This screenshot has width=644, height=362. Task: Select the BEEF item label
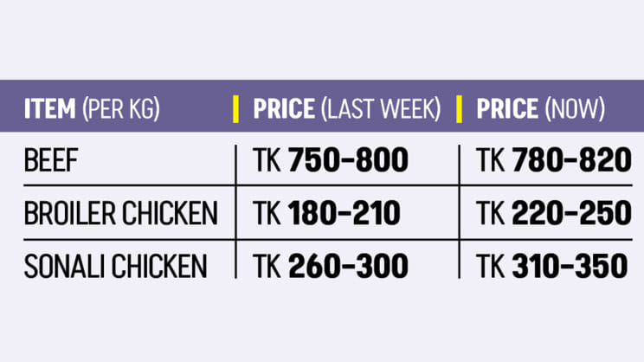click(x=52, y=161)
